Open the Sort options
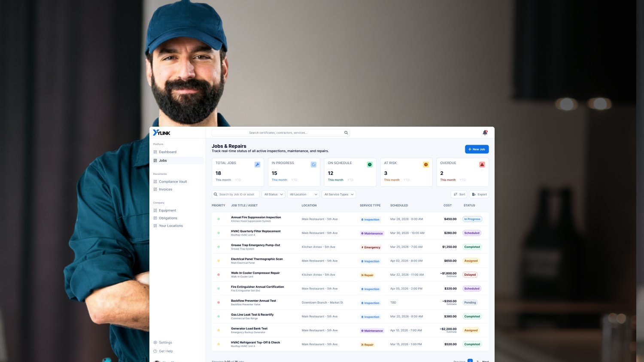644x362 pixels. pos(459,195)
